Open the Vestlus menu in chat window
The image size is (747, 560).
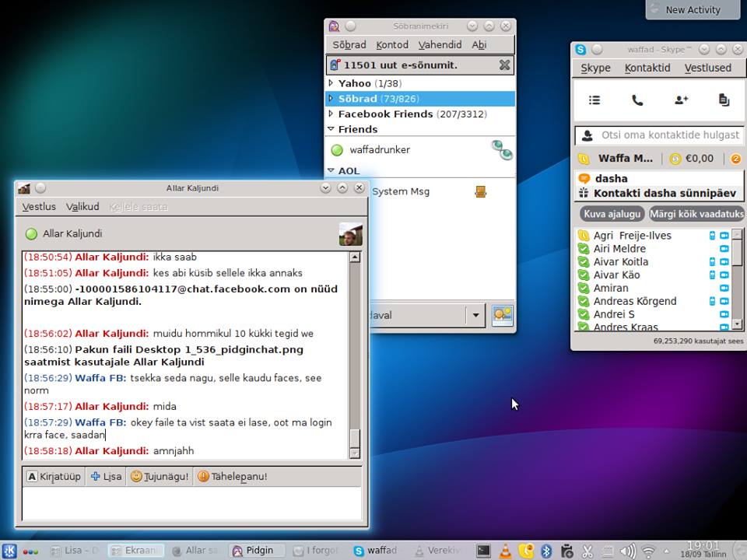39,207
